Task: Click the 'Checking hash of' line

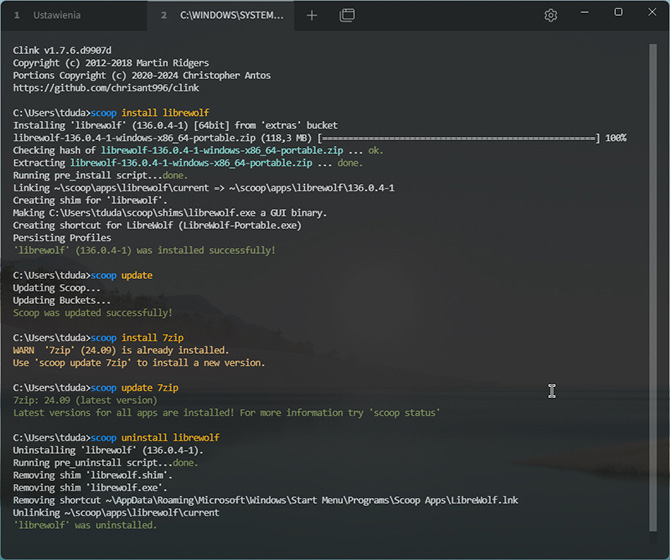Action: click(x=198, y=150)
